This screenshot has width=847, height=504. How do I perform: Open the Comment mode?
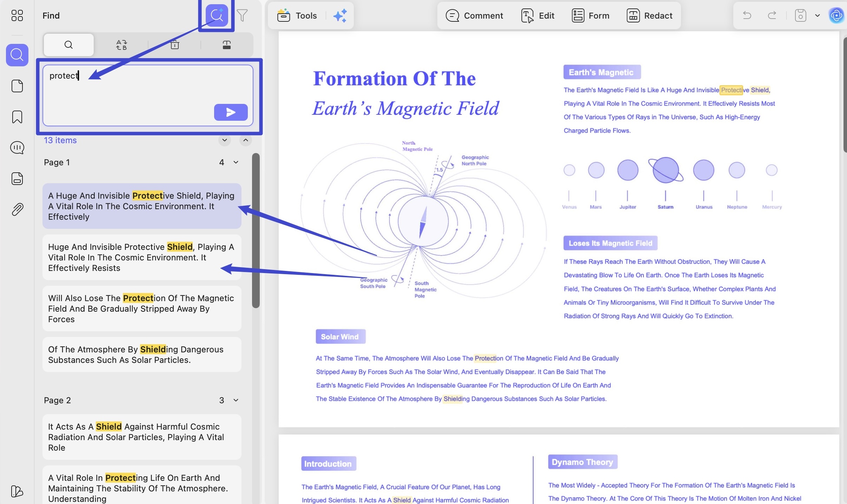pyautogui.click(x=474, y=16)
